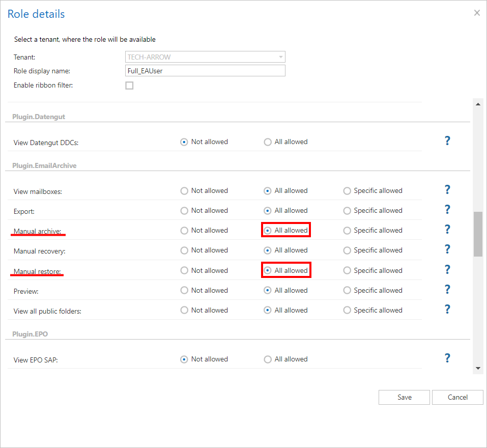The height and width of the screenshot is (448, 487).
Task: Choose All allowed for View EPO SAP
Action: tap(268, 359)
